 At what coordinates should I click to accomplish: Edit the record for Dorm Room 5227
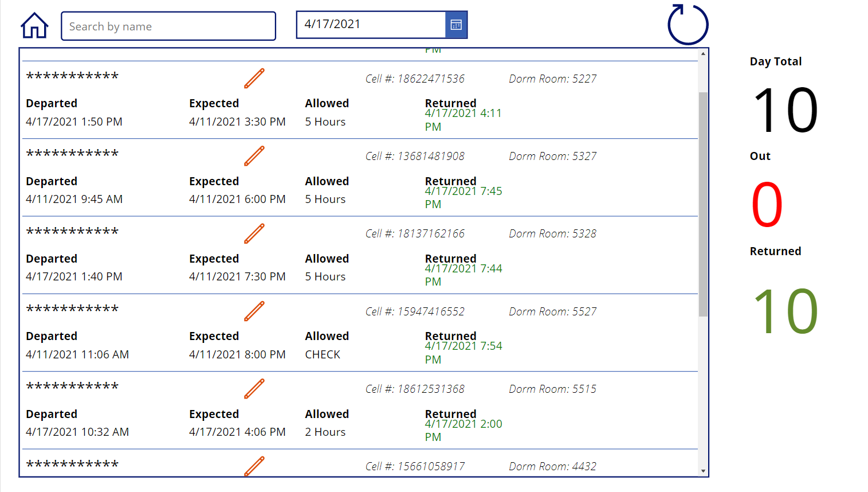(254, 79)
